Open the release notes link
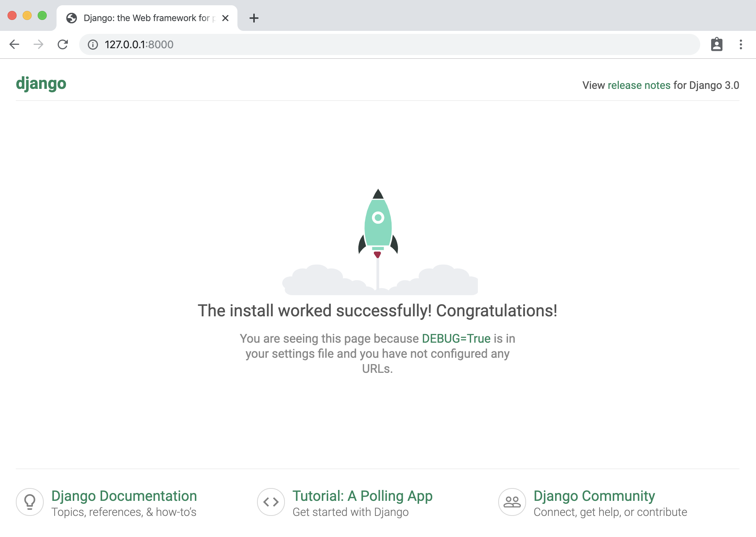This screenshot has height=537, width=756. 639,85
